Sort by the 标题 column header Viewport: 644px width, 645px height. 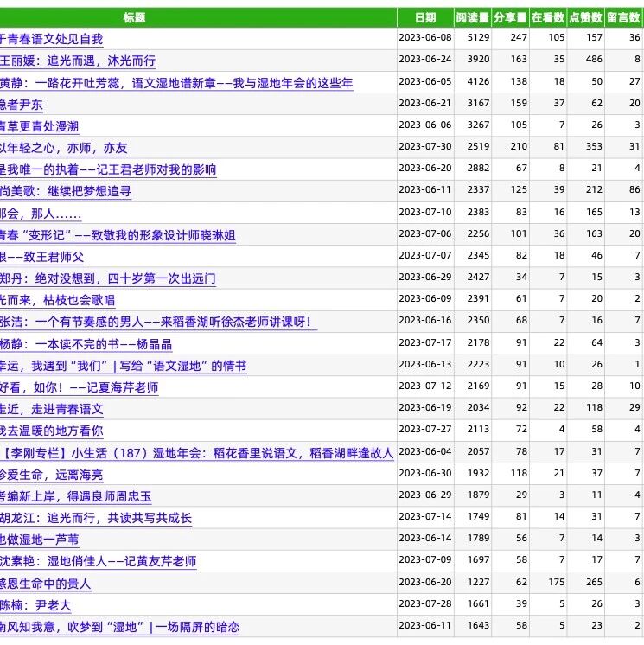coord(135,17)
